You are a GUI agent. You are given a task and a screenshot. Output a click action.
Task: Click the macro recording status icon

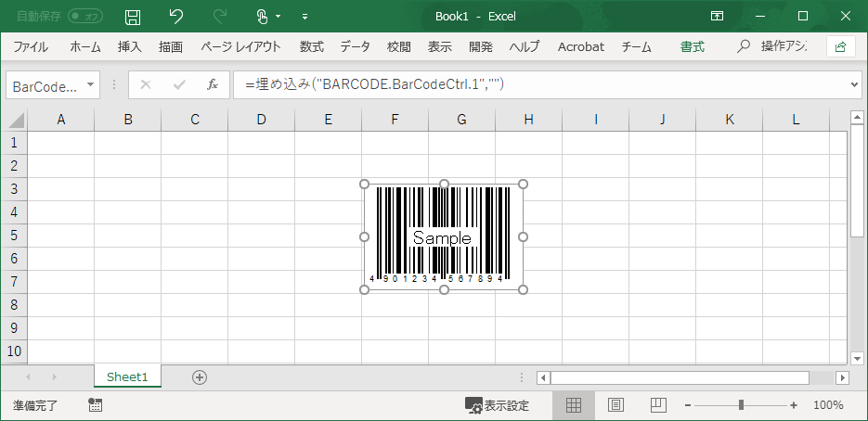tap(96, 405)
